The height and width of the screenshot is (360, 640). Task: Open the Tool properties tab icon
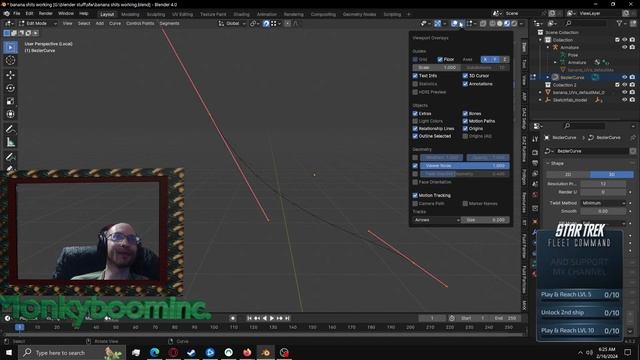coord(535,139)
